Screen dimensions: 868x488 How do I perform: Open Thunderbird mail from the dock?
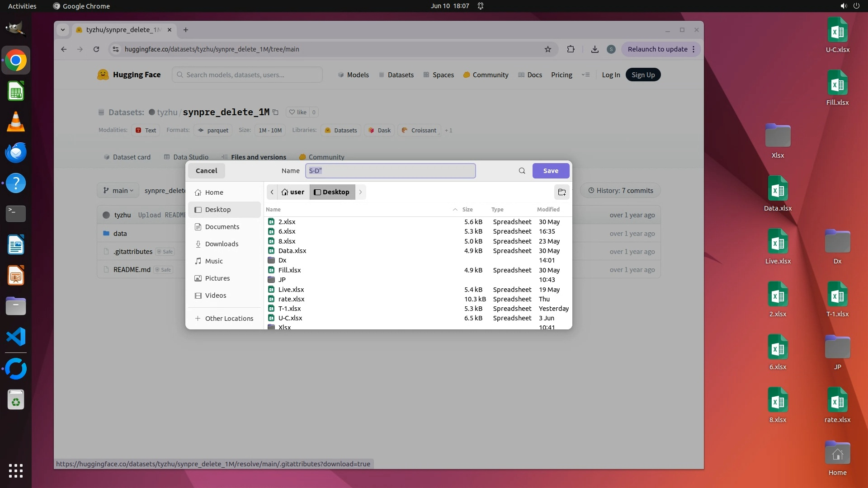point(16,153)
